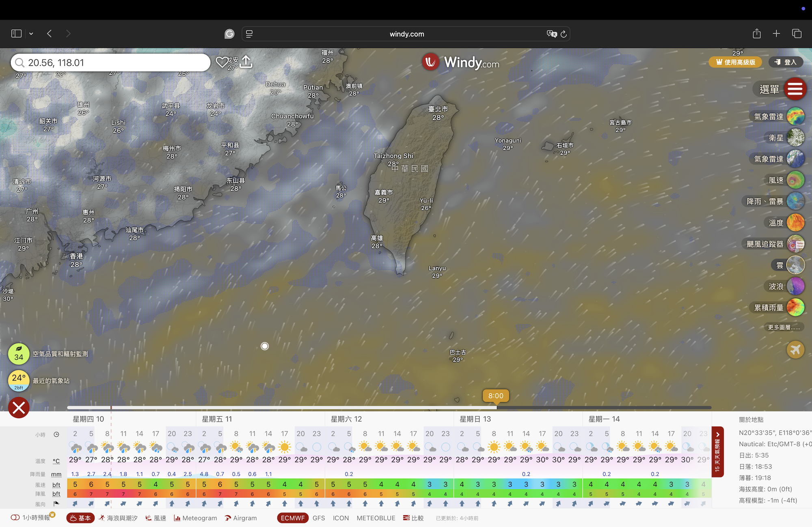The width and height of the screenshot is (812, 527).
Task: Open the satellite (衛星) layer icon
Action: coord(795,138)
